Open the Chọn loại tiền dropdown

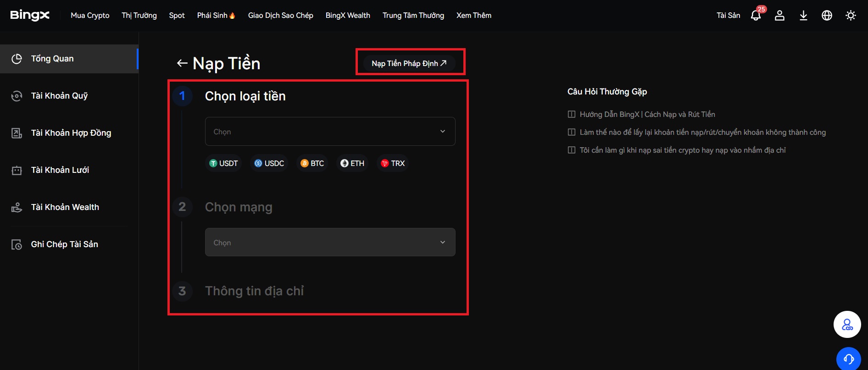330,132
